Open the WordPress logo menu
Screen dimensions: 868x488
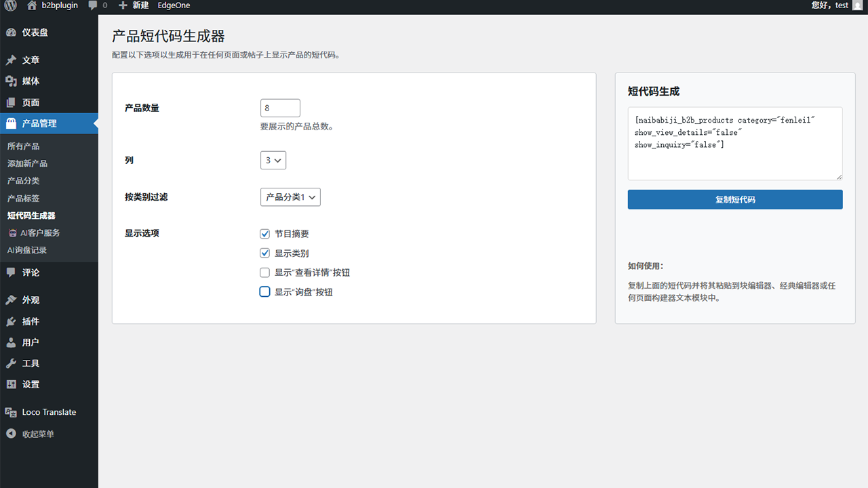pos(9,5)
